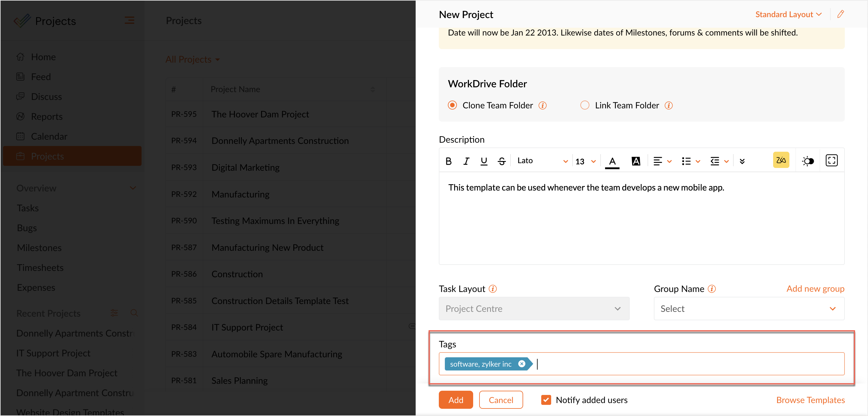
Task: Click the orange Add button
Action: coord(456,400)
